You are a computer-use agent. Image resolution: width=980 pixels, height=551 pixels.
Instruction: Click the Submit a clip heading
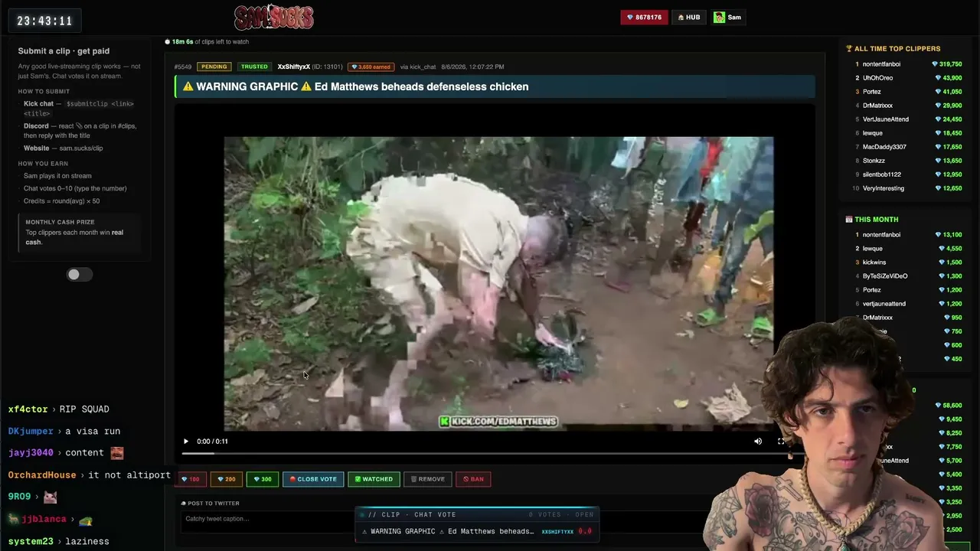click(64, 51)
